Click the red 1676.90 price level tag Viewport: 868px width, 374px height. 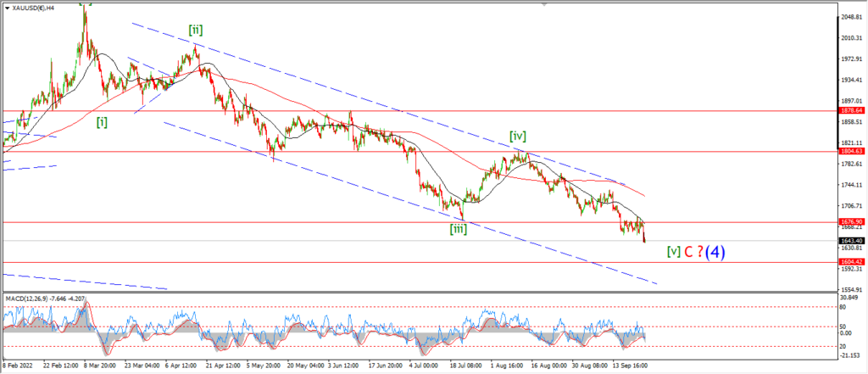point(852,221)
